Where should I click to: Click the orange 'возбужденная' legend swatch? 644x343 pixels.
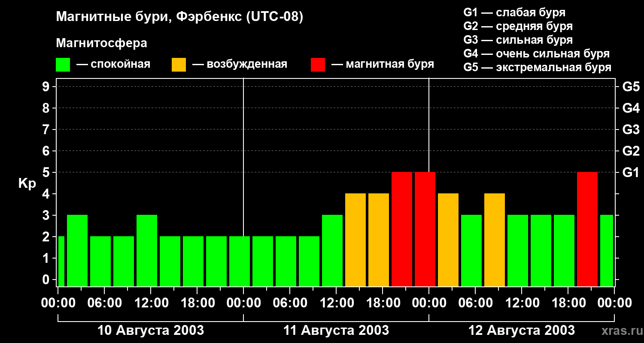[179, 64]
